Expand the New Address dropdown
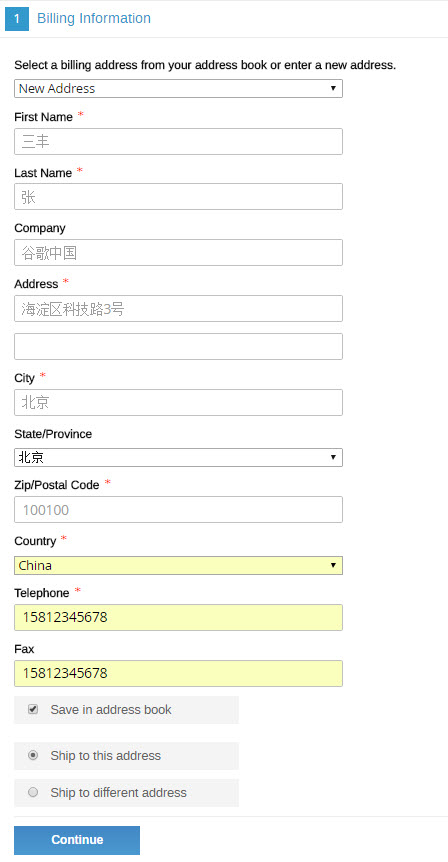Screen dimensions: 448x862 (178, 89)
